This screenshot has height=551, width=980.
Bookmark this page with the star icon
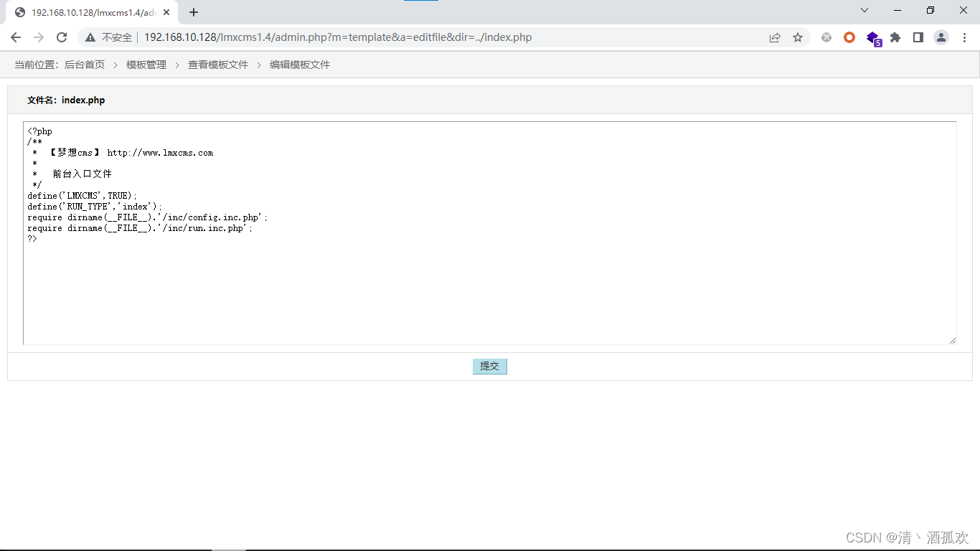tap(798, 37)
